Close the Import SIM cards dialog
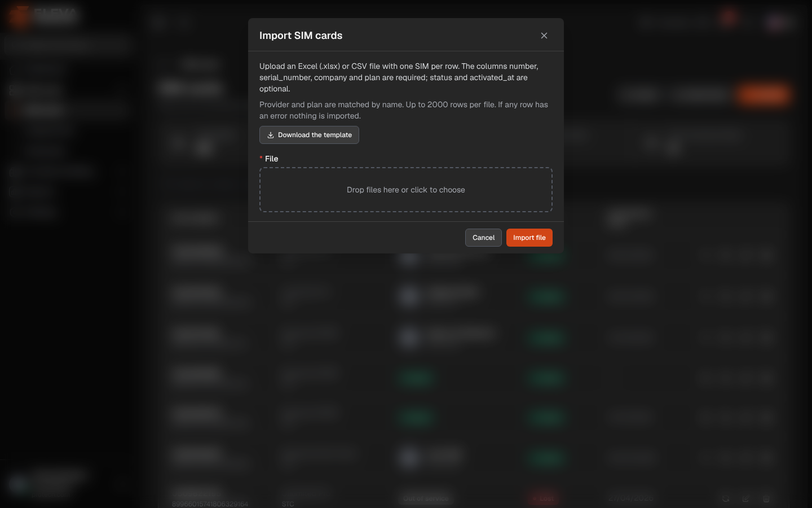Viewport: 812px width, 508px height. click(544, 36)
